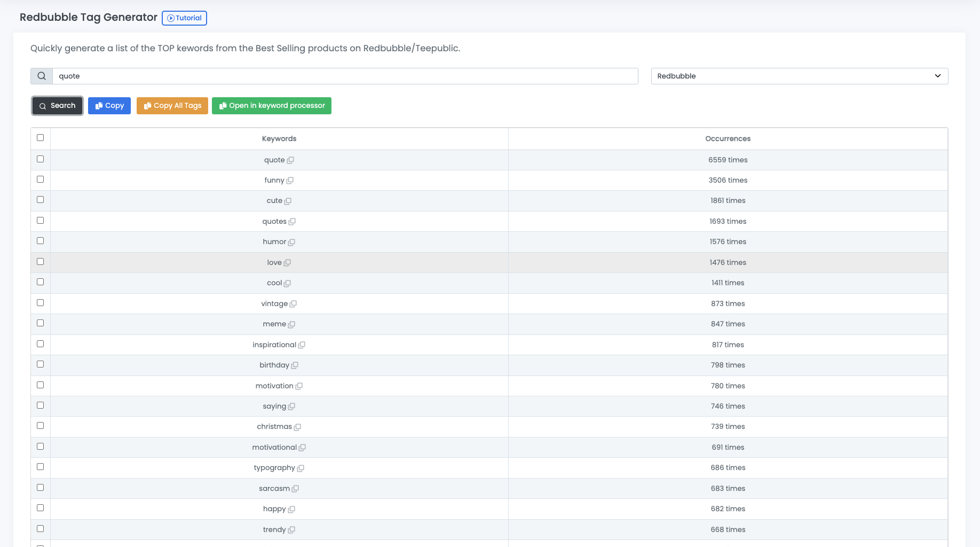Image resolution: width=980 pixels, height=547 pixels.
Task: Copy the "meme" keyword using its icon
Action: pyautogui.click(x=291, y=324)
